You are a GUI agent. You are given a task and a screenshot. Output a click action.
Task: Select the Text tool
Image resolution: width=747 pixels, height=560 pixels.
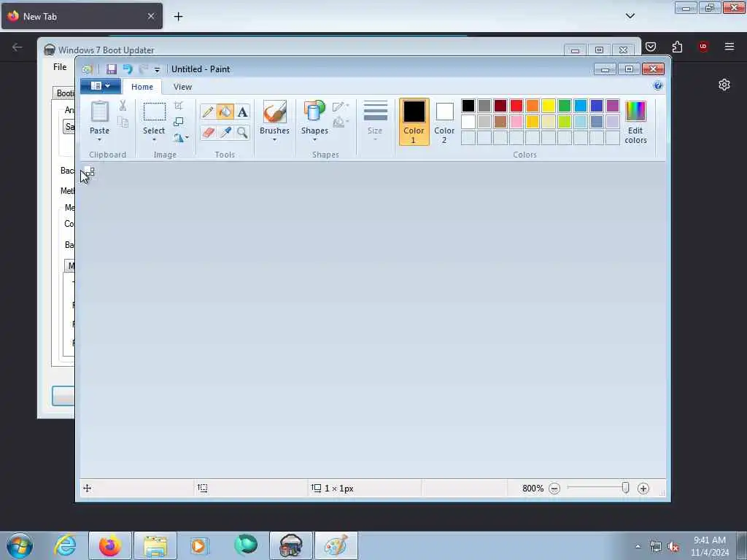pyautogui.click(x=242, y=112)
